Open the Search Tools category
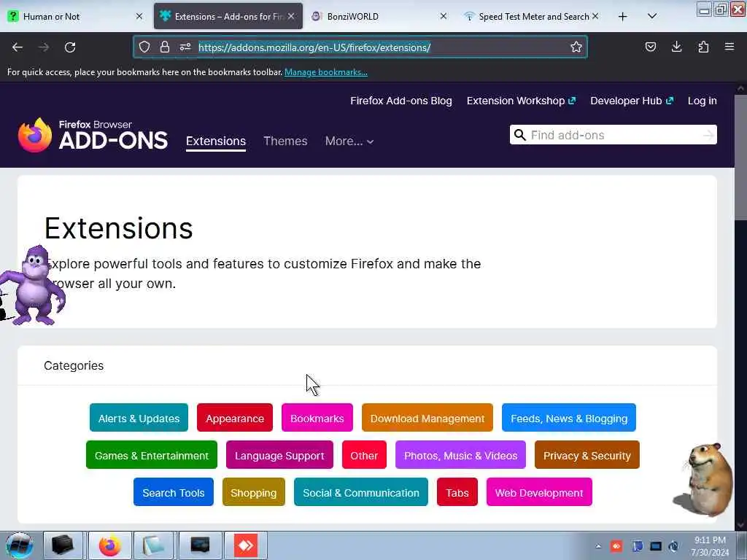This screenshot has width=747, height=560. coord(174,492)
